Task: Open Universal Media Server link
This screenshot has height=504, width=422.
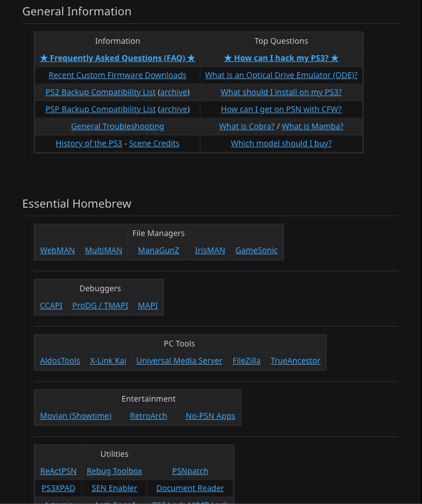Action: (179, 361)
